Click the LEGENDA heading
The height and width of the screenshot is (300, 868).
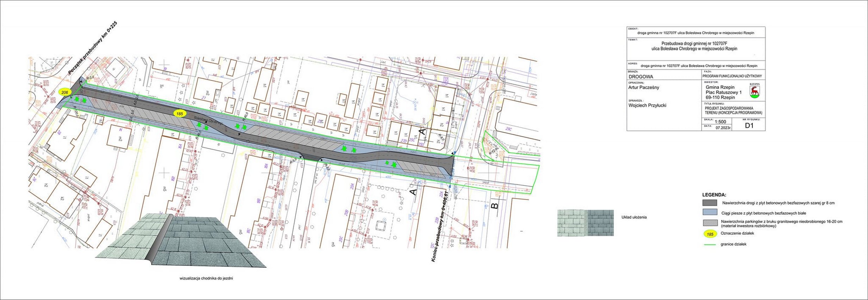(714, 195)
